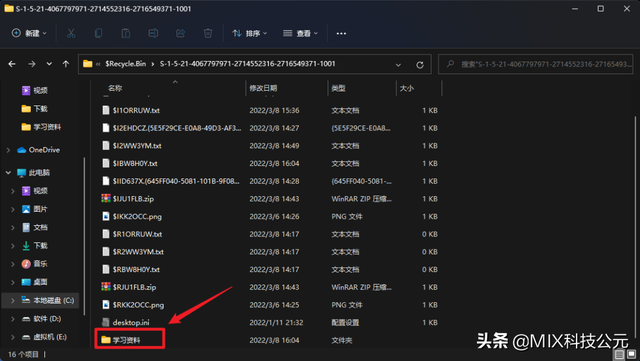Click the search magnifier icon
This screenshot has height=361, width=640.
point(450,64)
